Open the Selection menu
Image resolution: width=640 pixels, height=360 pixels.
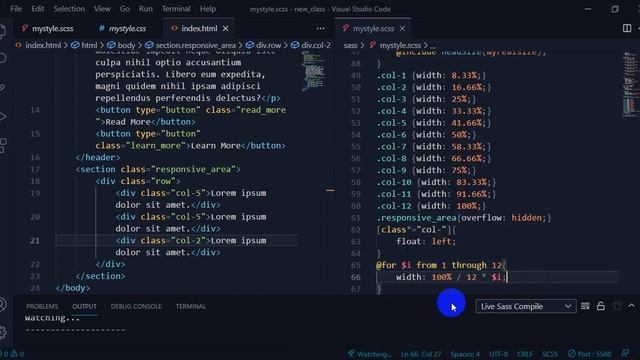click(x=69, y=9)
